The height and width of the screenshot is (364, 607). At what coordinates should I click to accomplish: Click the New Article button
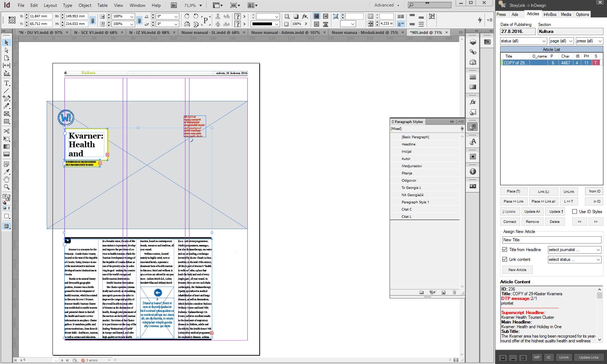(517, 270)
